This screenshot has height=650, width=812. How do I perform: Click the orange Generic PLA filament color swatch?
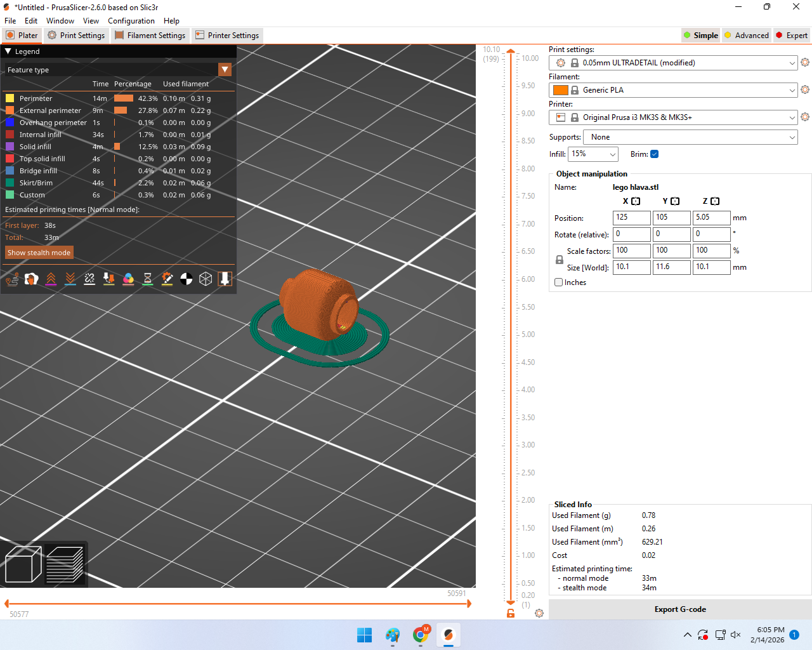pyautogui.click(x=561, y=90)
